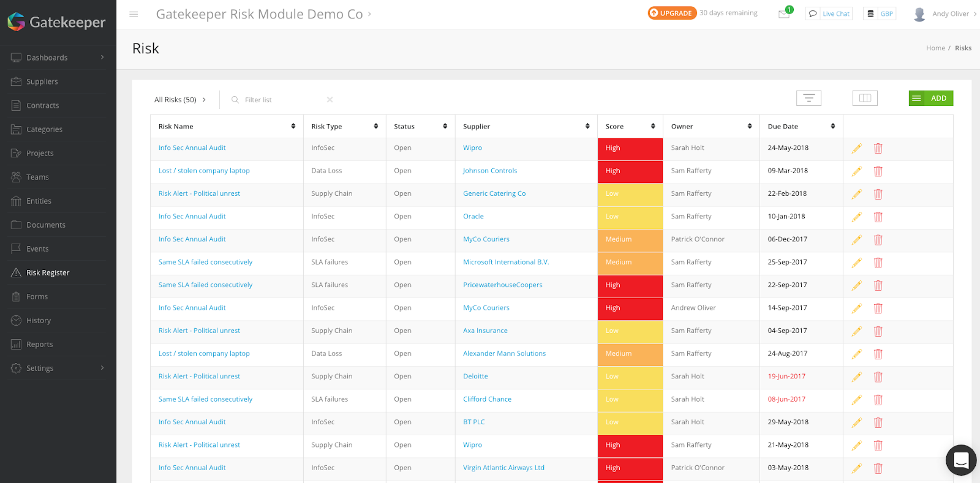Delete the Johnson Controls risk
This screenshot has height=483, width=980.
tap(878, 171)
